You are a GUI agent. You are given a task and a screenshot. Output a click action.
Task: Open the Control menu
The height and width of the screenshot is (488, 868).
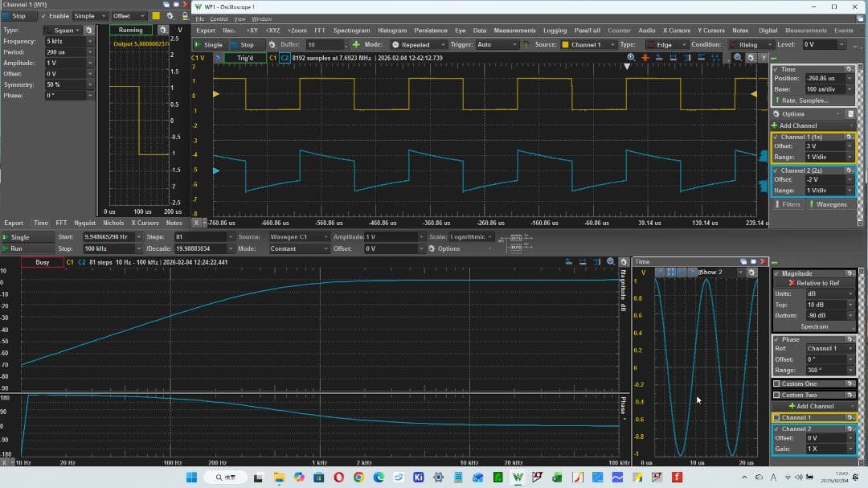(x=219, y=18)
